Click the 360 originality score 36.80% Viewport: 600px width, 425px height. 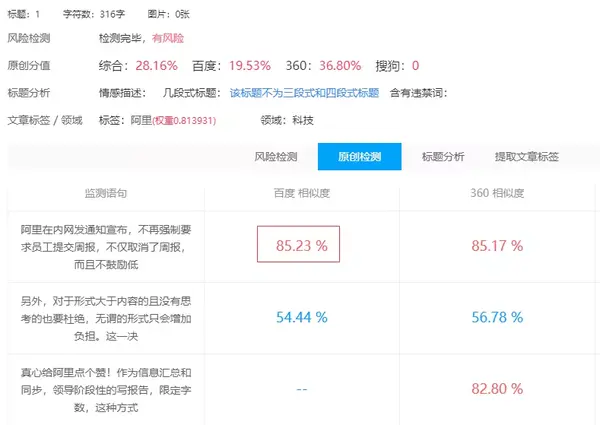pyautogui.click(x=340, y=65)
